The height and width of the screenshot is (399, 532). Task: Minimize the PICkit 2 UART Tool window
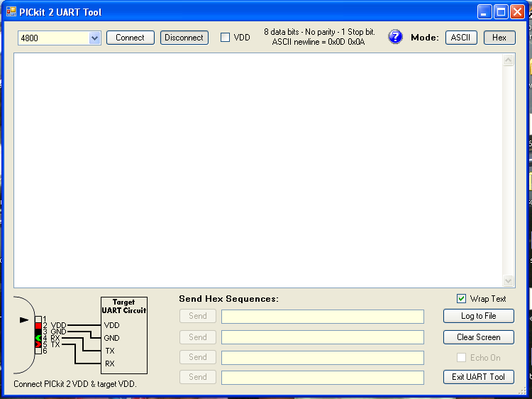[484, 12]
